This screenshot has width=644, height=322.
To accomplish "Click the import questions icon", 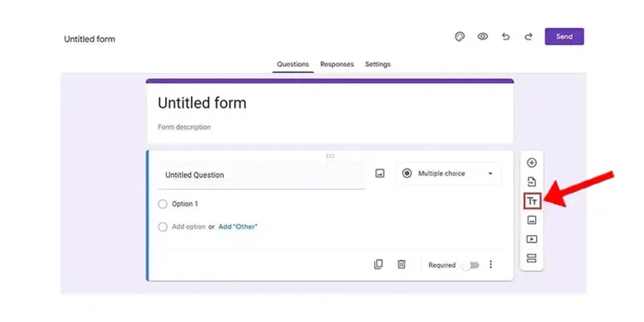I will point(531,182).
